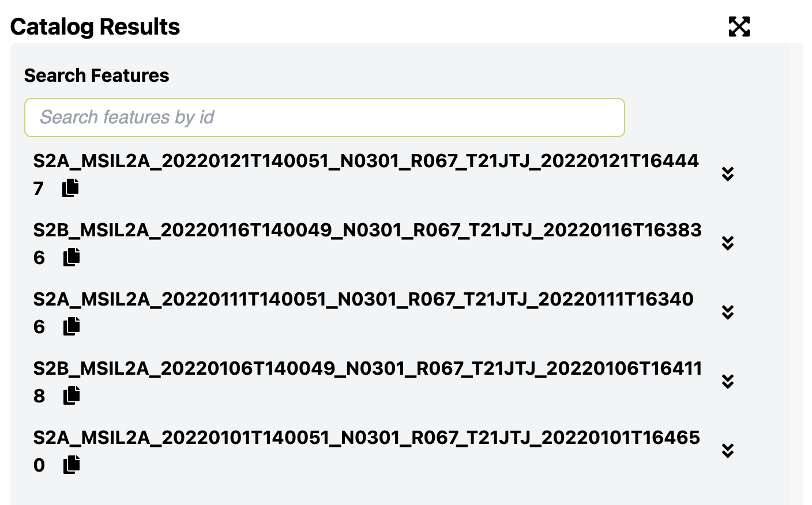Select feature S2A_MSIL2A_20220101T140051 title text
Image resolution: width=812 pixels, height=505 pixels.
366,451
